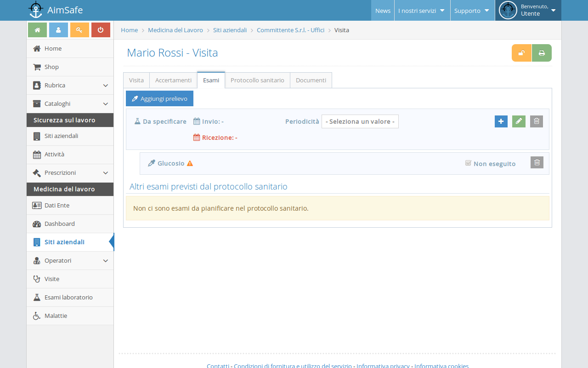588x368 pixels.
Task: Click the Operatori doctor icon
Action: 37,260
